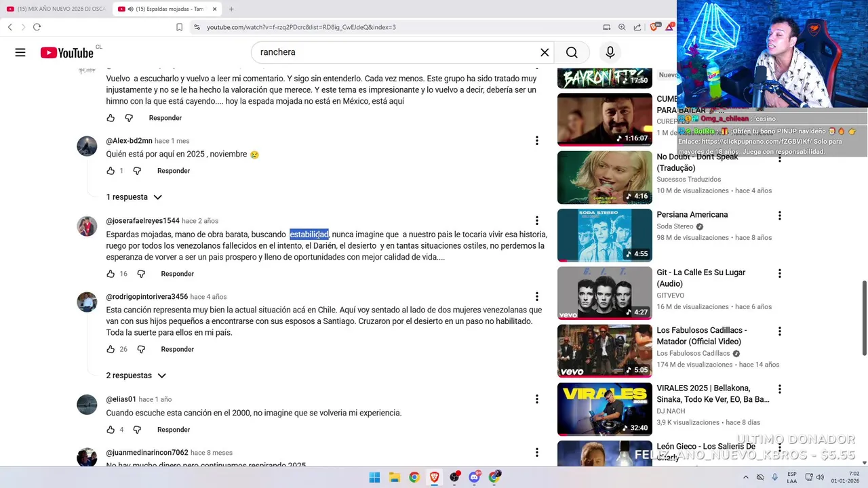Close the 'Espaldas mojadas' tab
Image resolution: width=868 pixels, height=488 pixels.
pyautogui.click(x=215, y=9)
